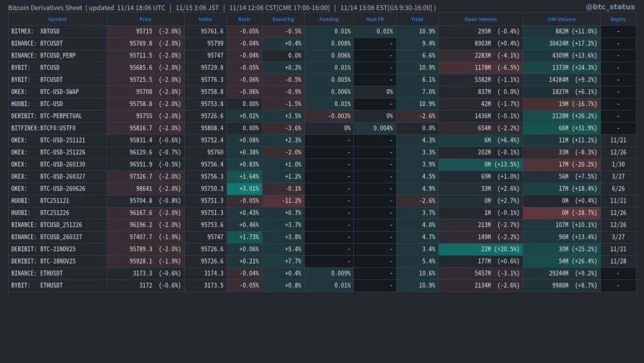Click the 30424M (+17.2%) volume cell
The height and width of the screenshot is (363, 644).
(x=562, y=43)
